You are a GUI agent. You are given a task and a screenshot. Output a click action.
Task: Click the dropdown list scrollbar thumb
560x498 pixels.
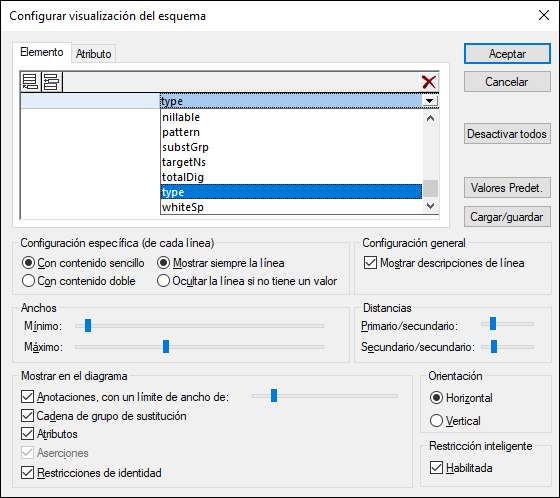pos(431,188)
